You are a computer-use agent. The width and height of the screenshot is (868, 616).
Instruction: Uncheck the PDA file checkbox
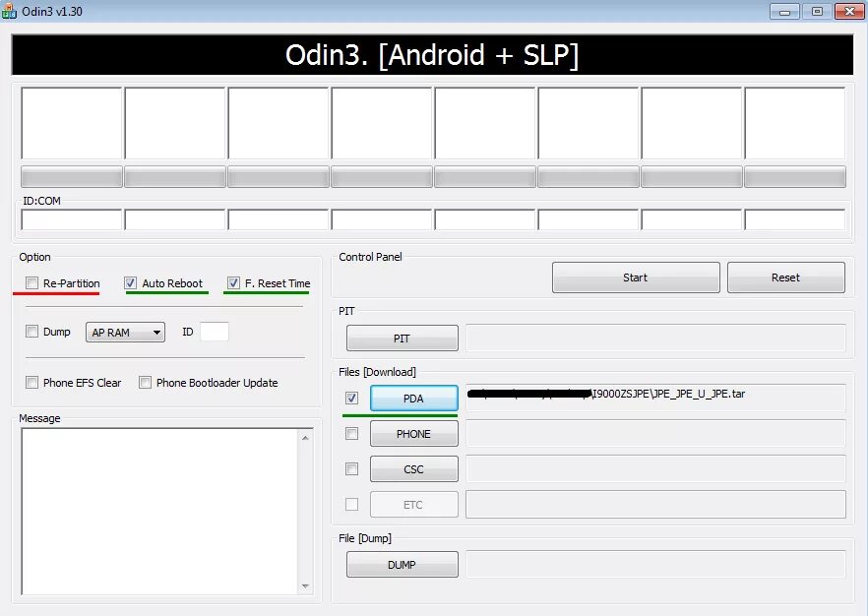coord(351,398)
